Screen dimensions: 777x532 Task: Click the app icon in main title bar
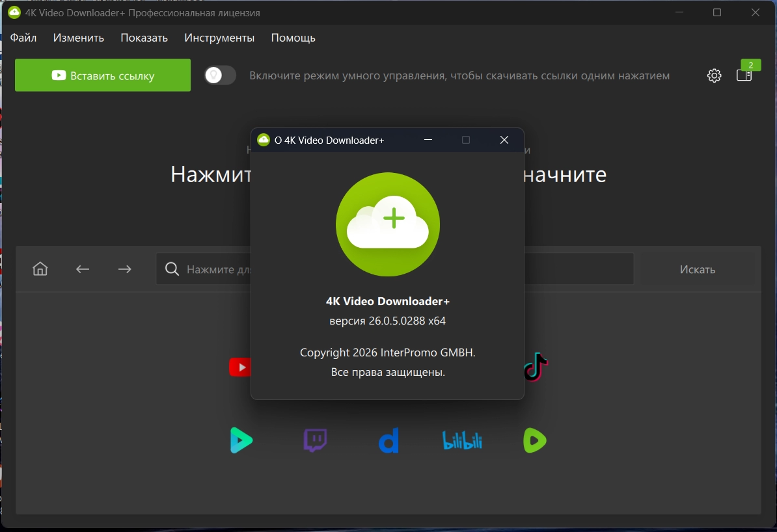(x=14, y=12)
